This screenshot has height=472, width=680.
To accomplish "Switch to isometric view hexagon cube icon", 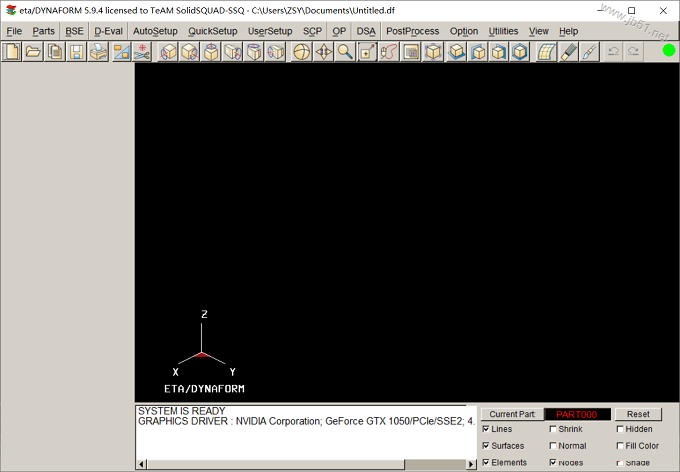I will tap(520, 52).
